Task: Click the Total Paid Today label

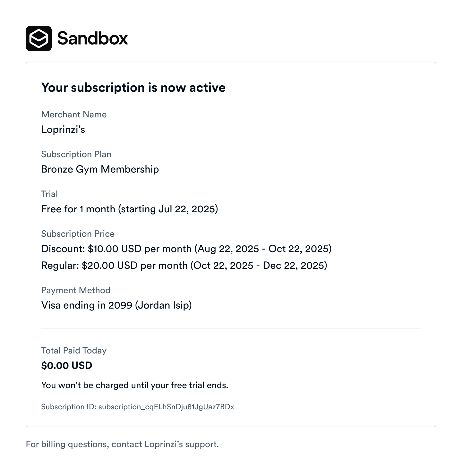Action: [74, 351]
